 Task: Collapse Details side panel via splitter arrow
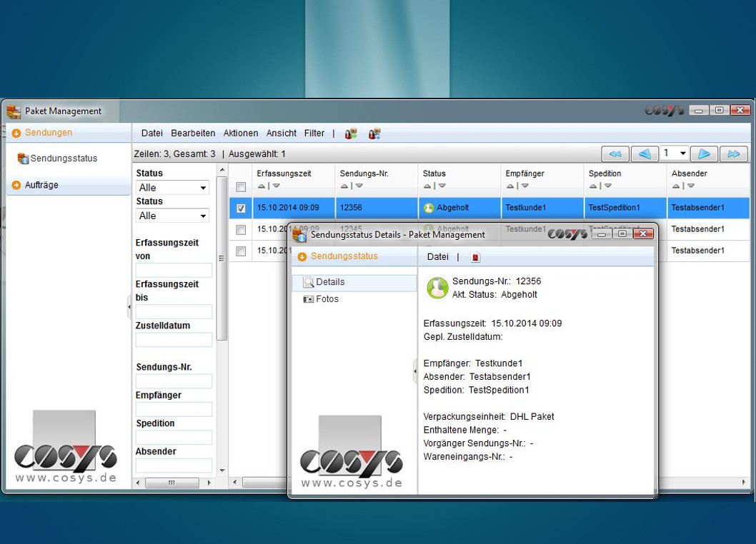tap(415, 371)
